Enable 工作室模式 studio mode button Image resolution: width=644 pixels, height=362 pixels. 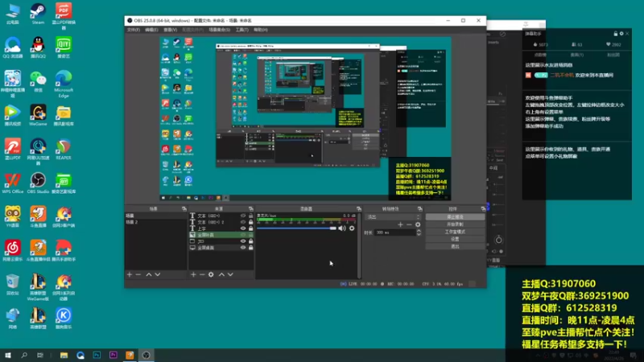(455, 232)
